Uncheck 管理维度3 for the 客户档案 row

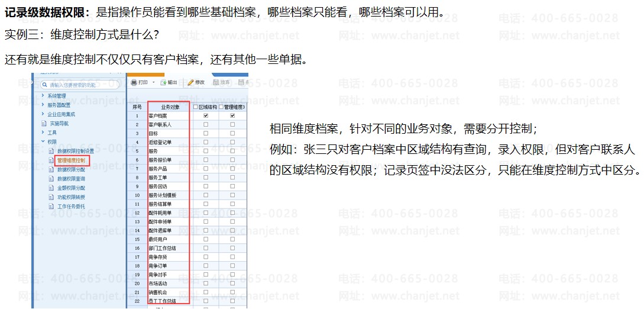tap(232, 116)
